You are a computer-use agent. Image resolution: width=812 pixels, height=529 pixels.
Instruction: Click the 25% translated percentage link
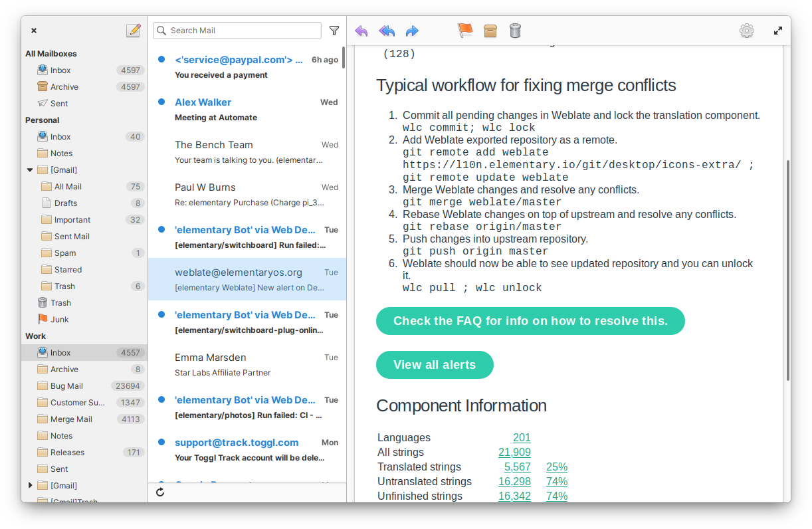pos(557,467)
